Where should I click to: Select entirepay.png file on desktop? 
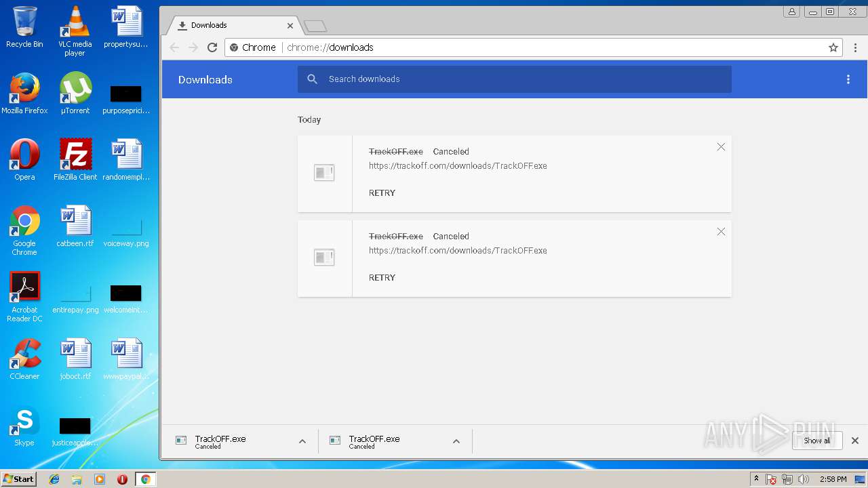tap(75, 297)
